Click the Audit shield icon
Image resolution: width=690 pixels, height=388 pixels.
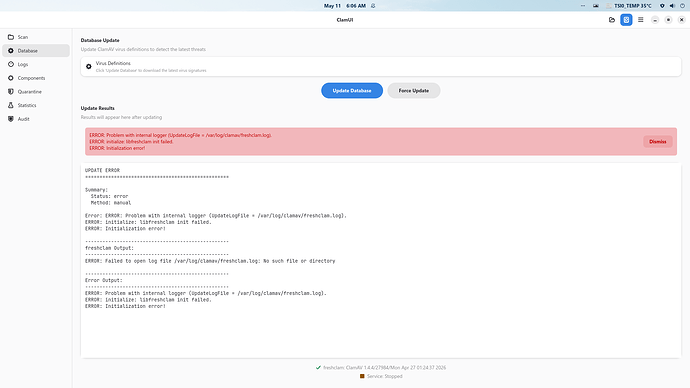click(11, 119)
